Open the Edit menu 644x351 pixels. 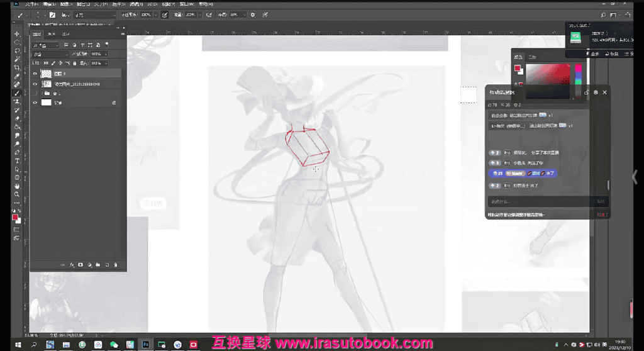point(49,4)
